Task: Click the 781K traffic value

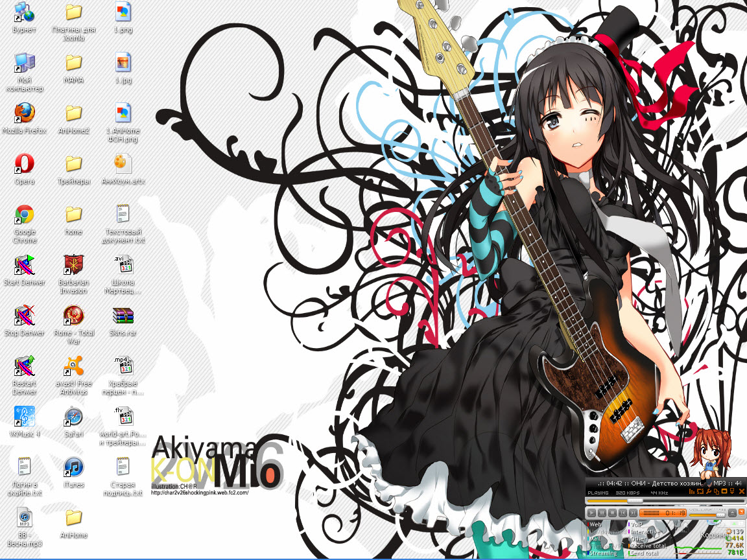Action: coord(735,552)
